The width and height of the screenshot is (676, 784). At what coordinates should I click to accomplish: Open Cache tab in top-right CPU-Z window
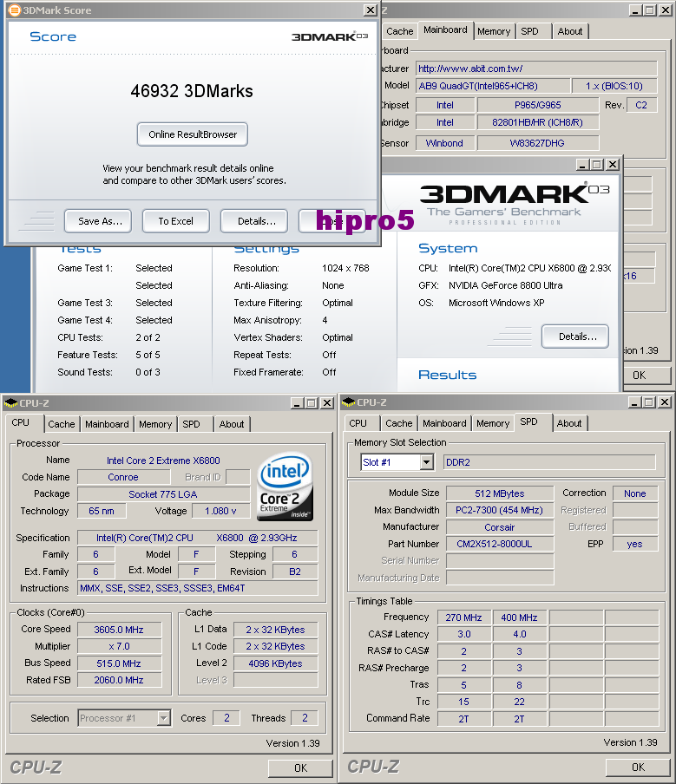(400, 31)
